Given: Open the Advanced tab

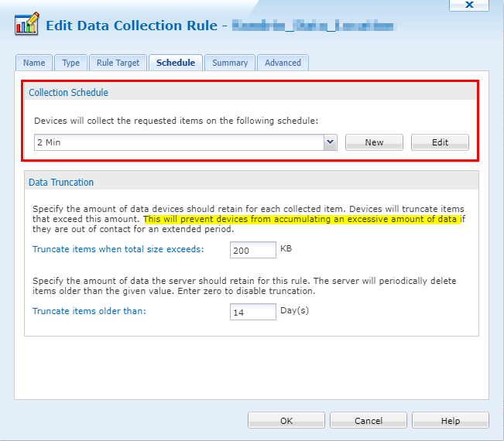Looking at the screenshot, I should pos(283,63).
